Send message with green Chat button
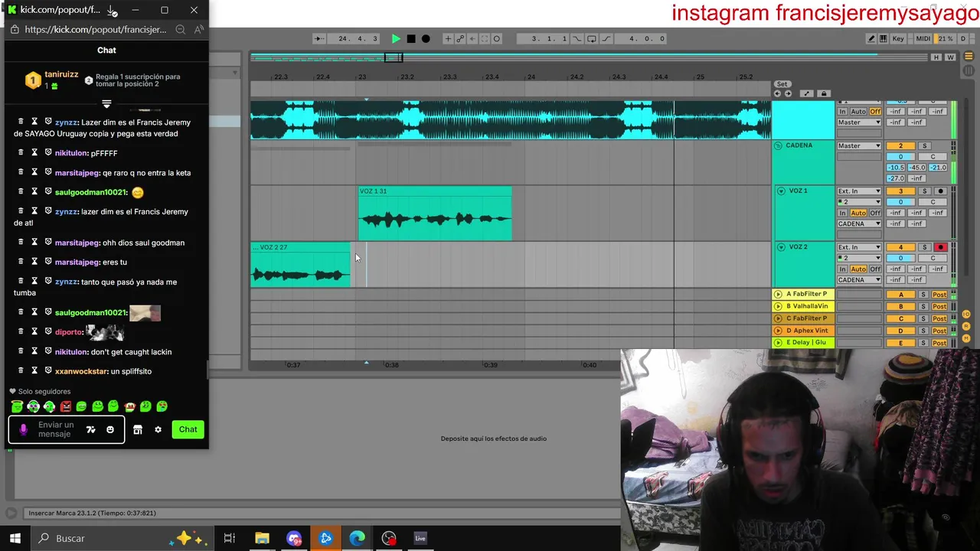980x551 pixels. pyautogui.click(x=188, y=429)
